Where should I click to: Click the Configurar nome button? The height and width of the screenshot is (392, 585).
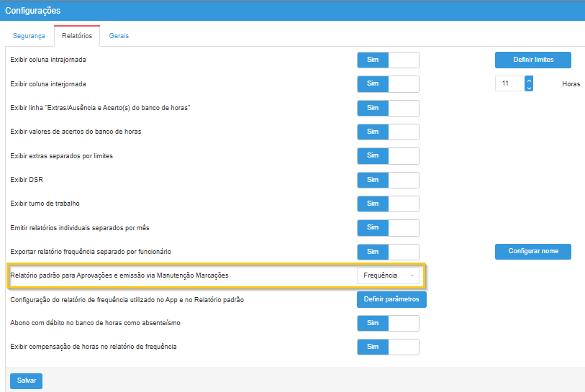532,251
